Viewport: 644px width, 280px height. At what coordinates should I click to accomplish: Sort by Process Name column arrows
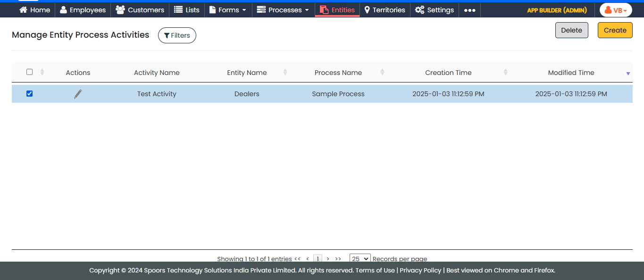[382, 72]
